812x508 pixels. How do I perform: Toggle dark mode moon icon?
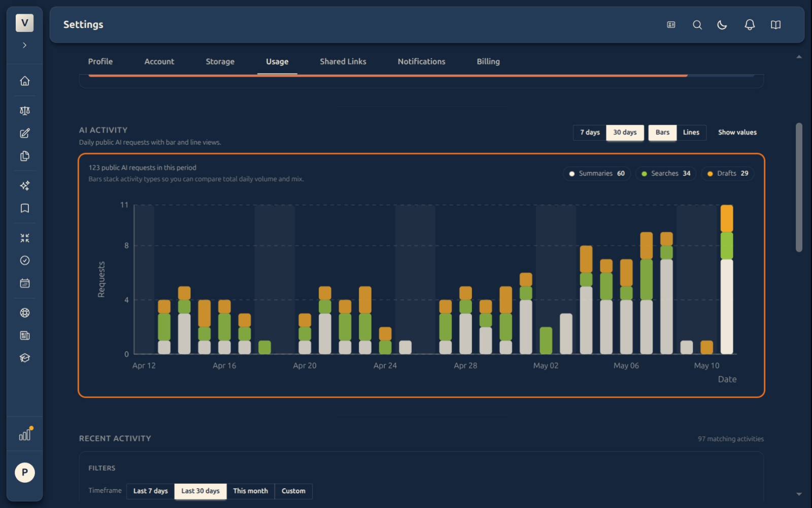[722, 25]
